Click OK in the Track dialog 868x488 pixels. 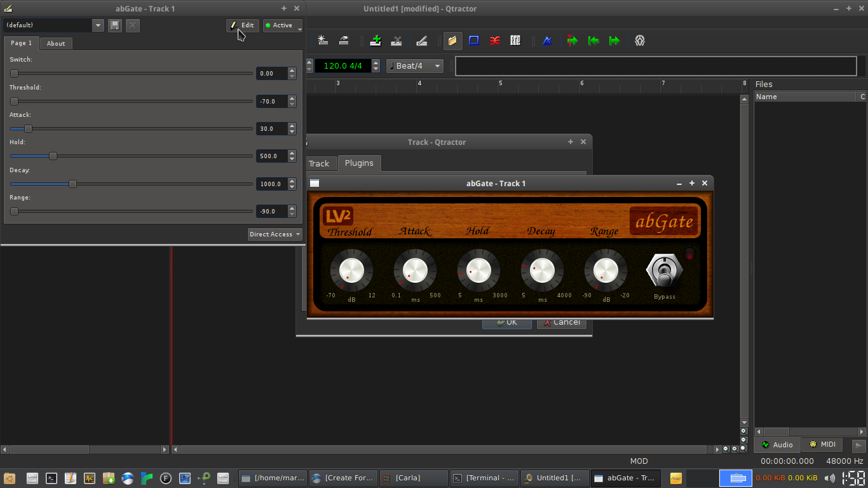[506, 322]
